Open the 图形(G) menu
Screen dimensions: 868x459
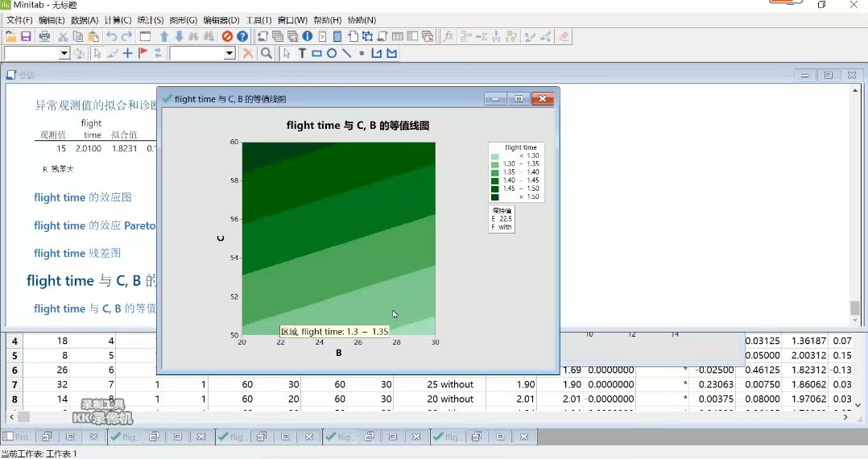pyautogui.click(x=184, y=20)
